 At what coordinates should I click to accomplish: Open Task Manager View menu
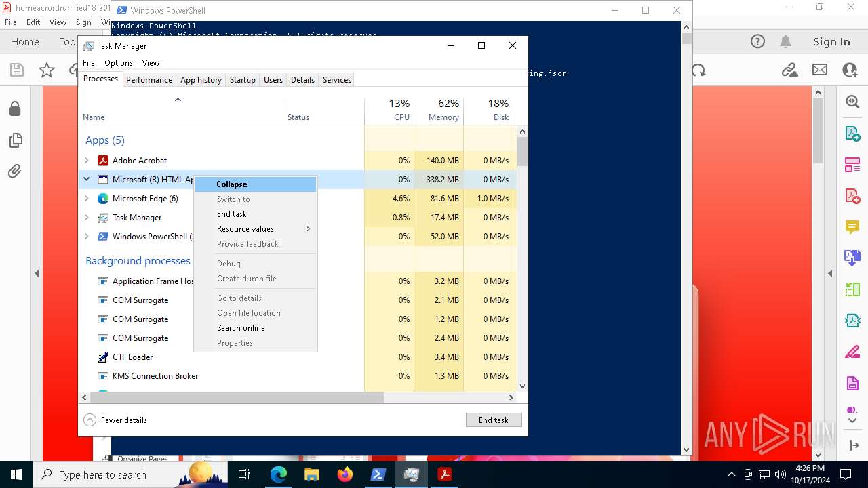151,63
